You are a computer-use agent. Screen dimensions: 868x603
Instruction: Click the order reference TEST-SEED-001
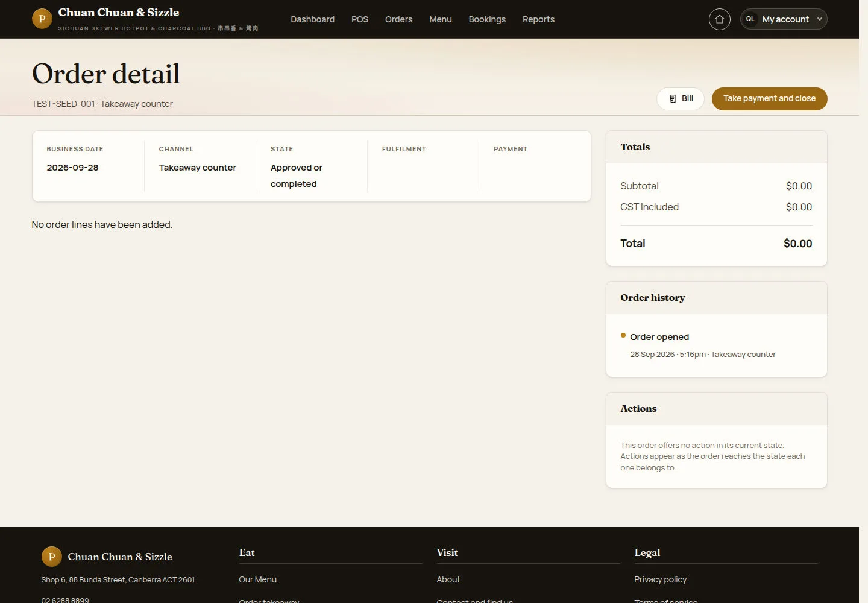coord(63,104)
